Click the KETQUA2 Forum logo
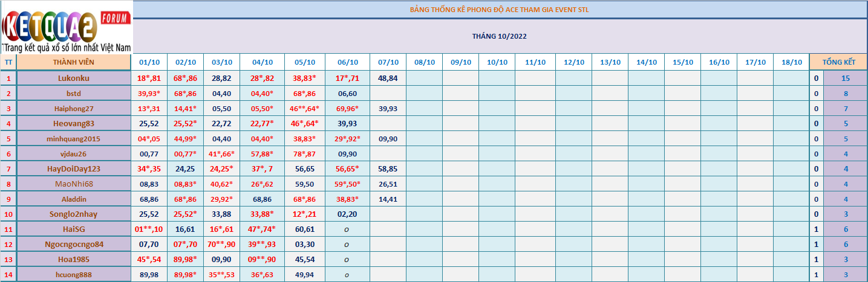Screen dimensions: 868x282 [x=67, y=27]
